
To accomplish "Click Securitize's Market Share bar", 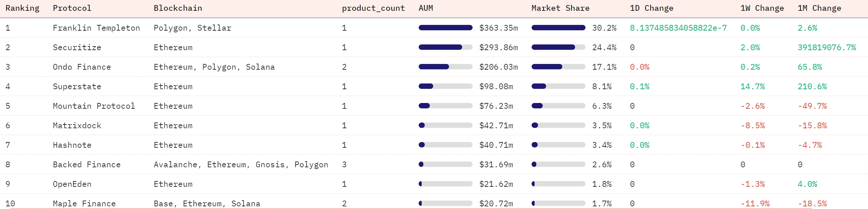I will [x=558, y=47].
